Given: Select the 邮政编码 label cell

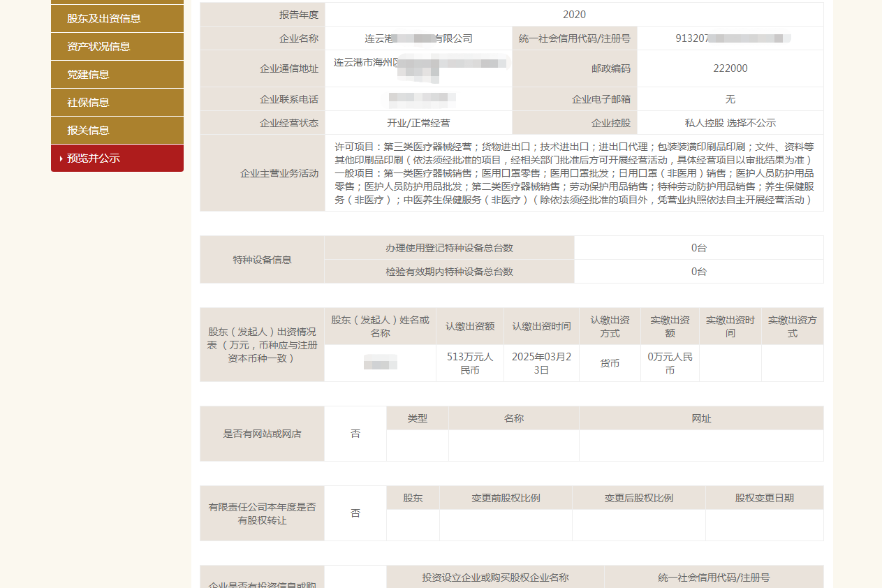Looking at the screenshot, I should pyautogui.click(x=575, y=68).
